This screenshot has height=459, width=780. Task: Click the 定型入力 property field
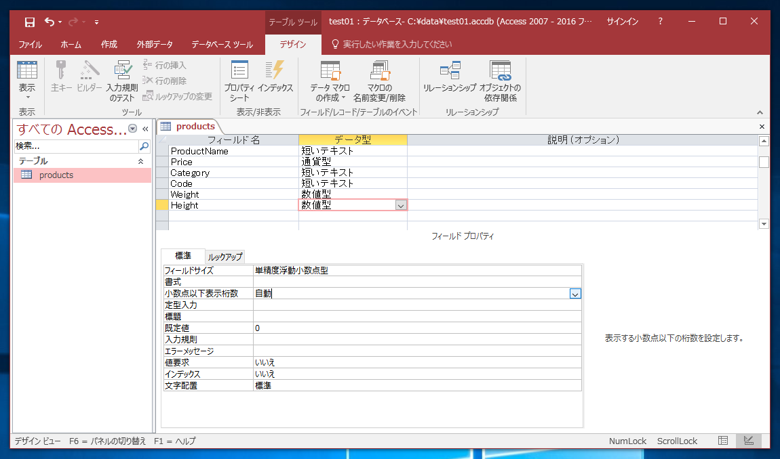[417, 305]
